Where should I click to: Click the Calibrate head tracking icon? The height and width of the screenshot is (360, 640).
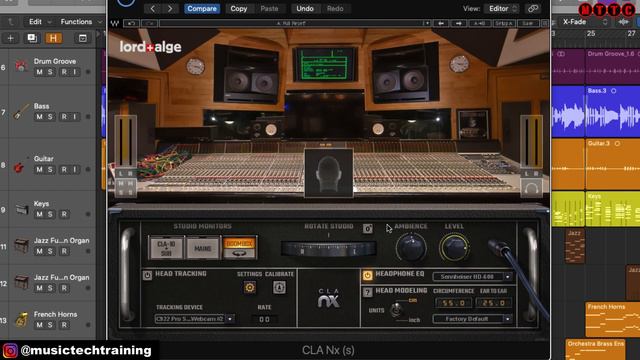tap(279, 287)
